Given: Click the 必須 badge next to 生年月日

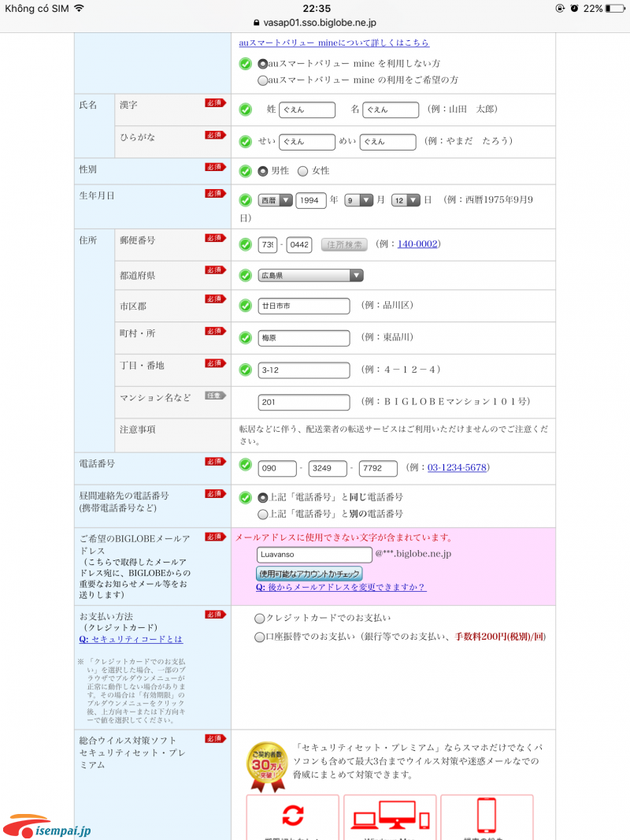Looking at the screenshot, I should [215, 193].
